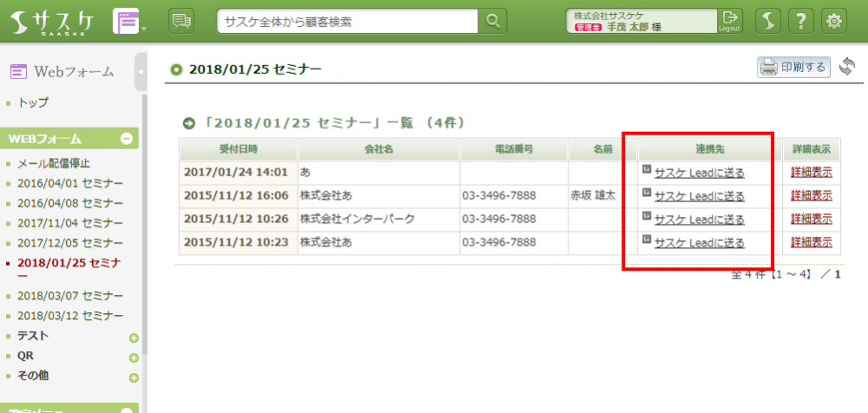The image size is (868, 413).
Task: Expand the その他 folder plus icon
Action: [134, 377]
